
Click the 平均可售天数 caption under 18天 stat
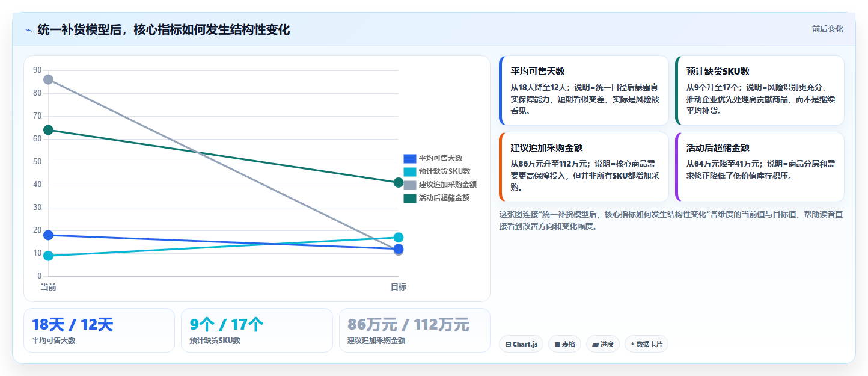click(x=53, y=341)
